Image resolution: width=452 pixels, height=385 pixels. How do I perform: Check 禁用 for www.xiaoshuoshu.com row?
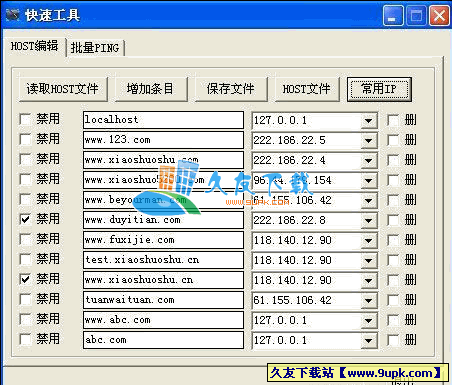click(x=25, y=159)
